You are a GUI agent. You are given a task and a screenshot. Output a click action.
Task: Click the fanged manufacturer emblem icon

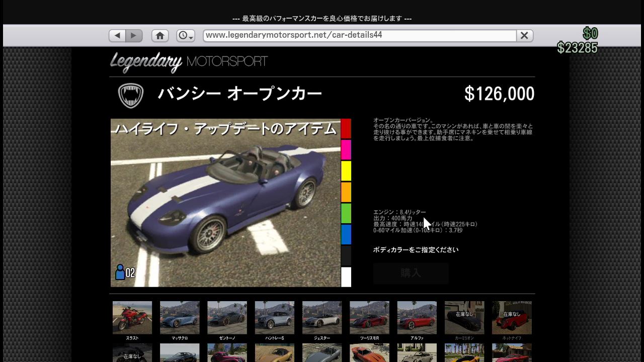click(131, 95)
